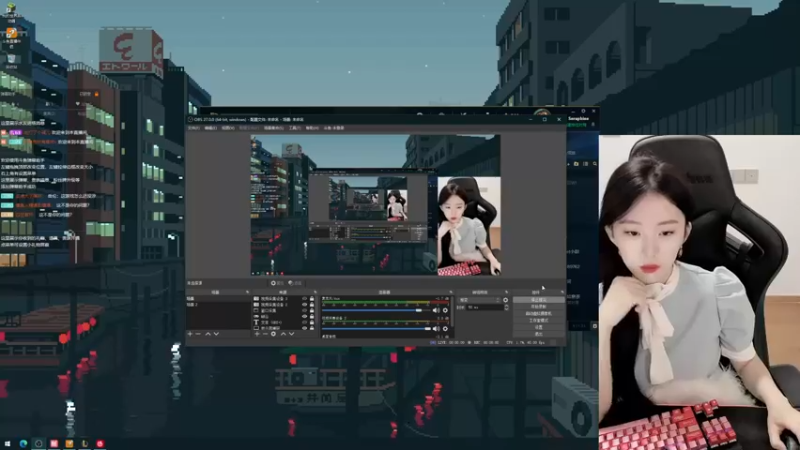Click the Stop Streaming button in Controls
This screenshot has width=800, height=450.
coord(538,300)
